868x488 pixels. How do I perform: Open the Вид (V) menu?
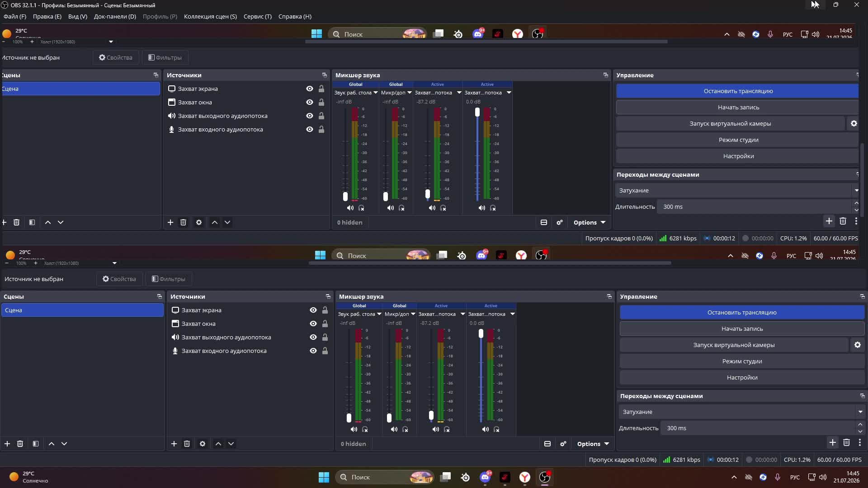pyautogui.click(x=77, y=16)
